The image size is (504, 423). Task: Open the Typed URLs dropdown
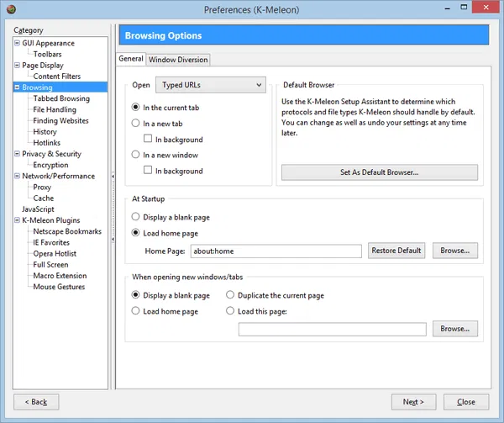tap(211, 85)
